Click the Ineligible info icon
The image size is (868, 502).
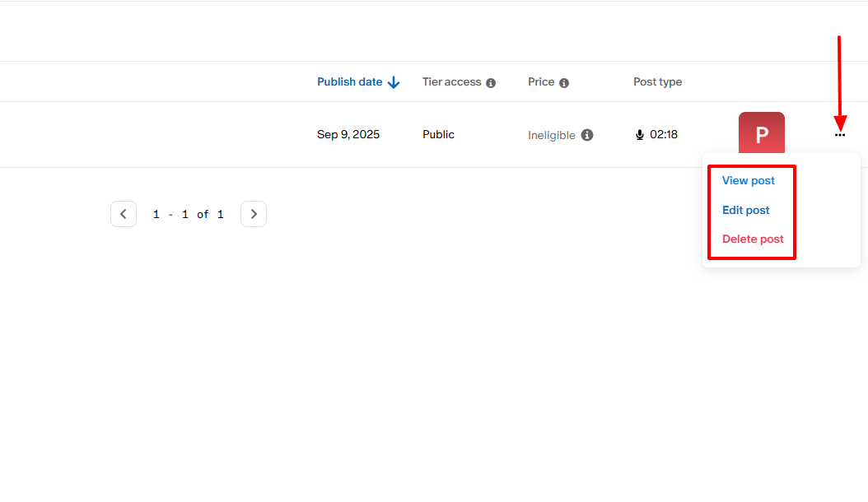pyautogui.click(x=587, y=135)
